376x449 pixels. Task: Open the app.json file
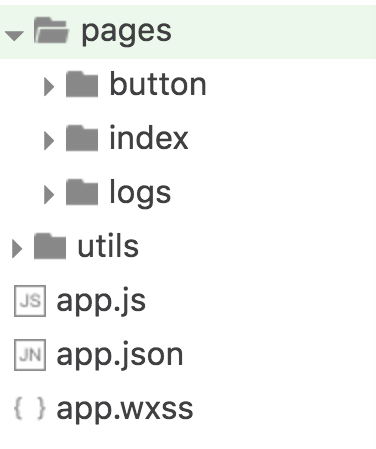pyautogui.click(x=120, y=356)
